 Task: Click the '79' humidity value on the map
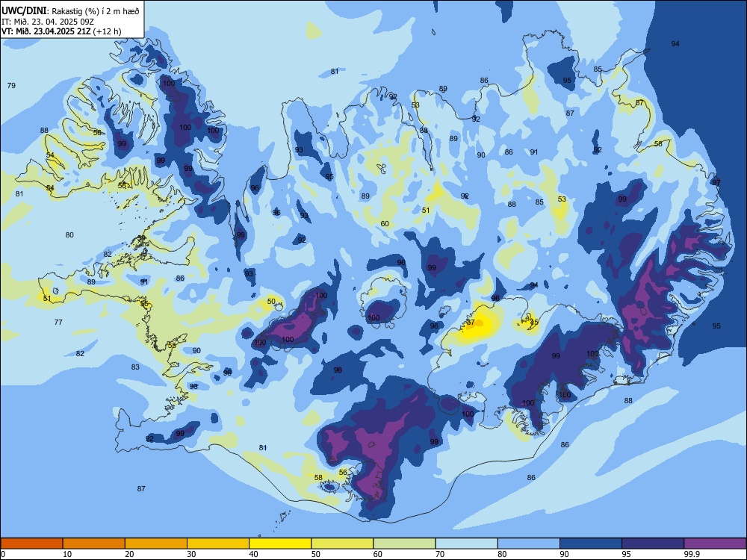click(11, 86)
